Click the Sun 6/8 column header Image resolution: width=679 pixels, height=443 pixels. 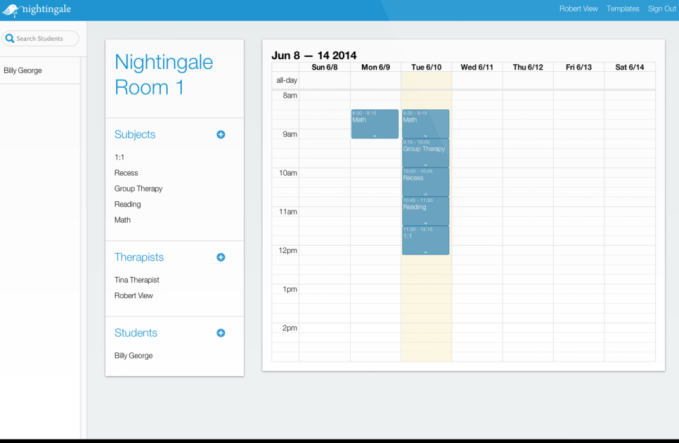click(x=324, y=67)
